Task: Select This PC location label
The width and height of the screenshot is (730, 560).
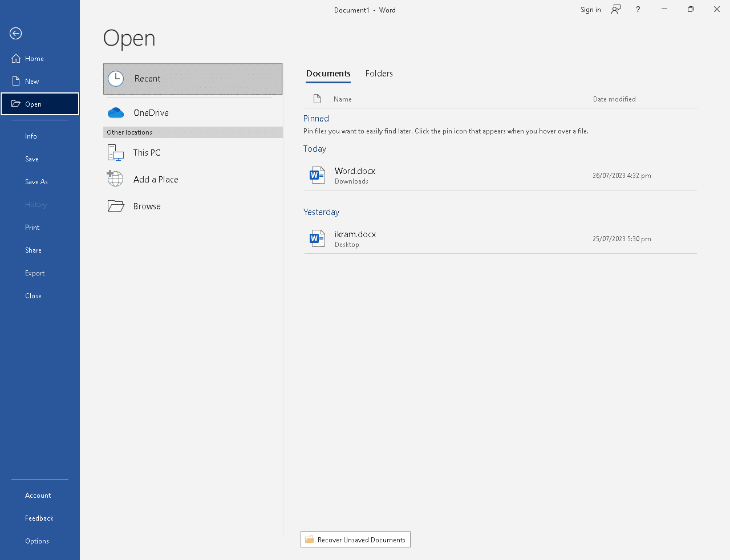Action: 147,153
